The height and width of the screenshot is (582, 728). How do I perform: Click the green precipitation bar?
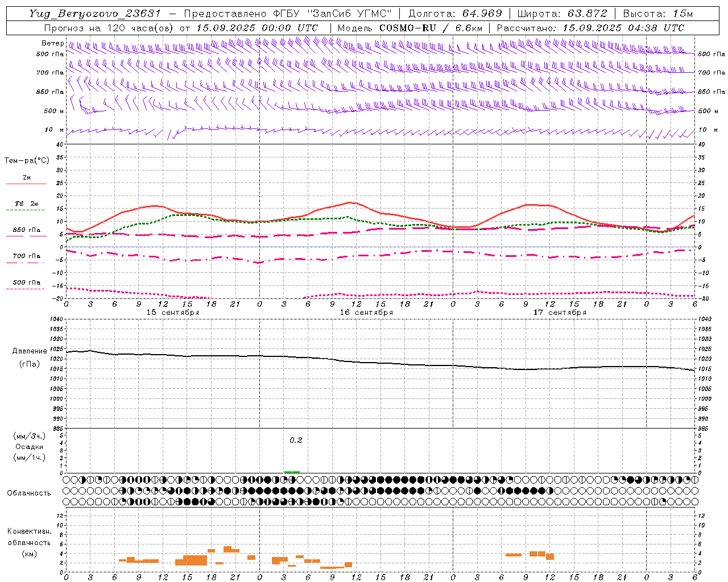292,472
